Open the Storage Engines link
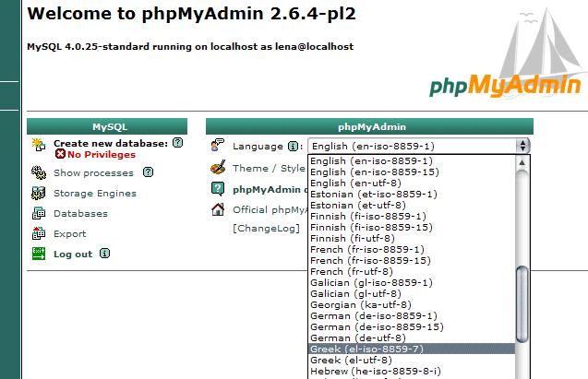 95,194
